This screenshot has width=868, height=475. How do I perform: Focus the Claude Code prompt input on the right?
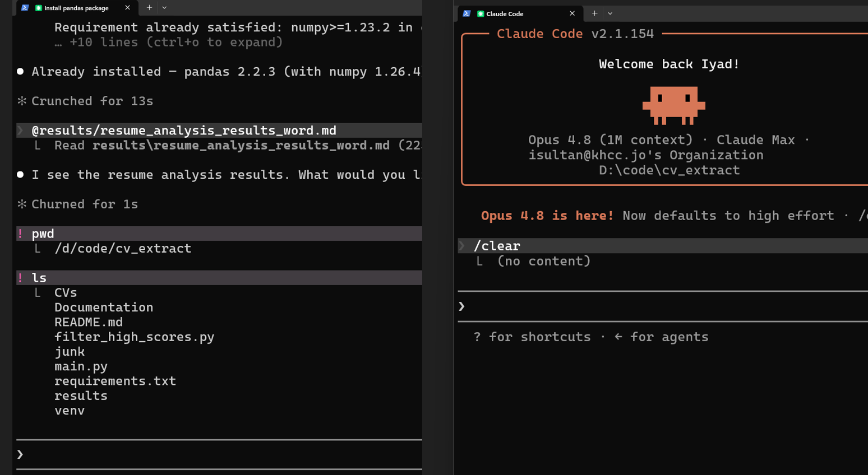tap(663, 306)
